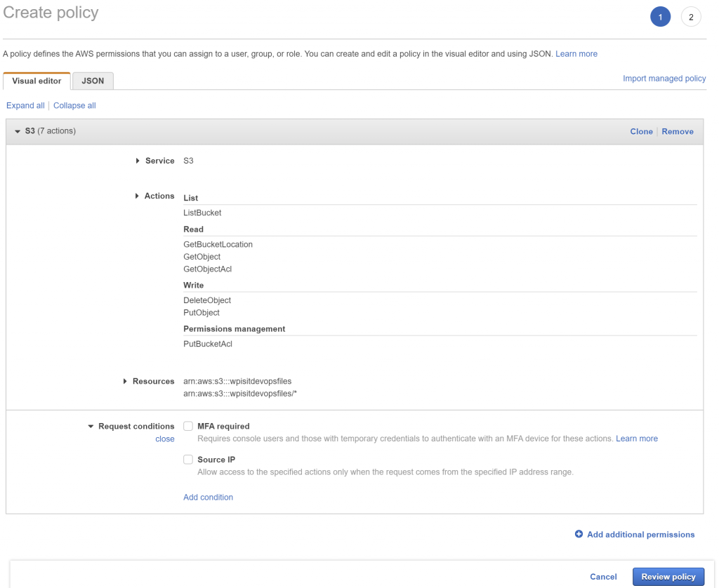Open Learn more link in policy description
Screen dimensions: 719x588
pos(576,54)
